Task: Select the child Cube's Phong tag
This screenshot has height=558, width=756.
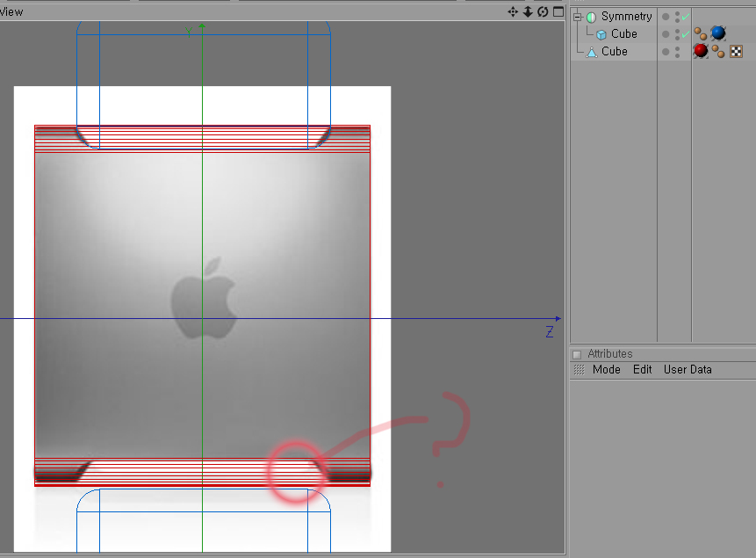Action: [701, 33]
